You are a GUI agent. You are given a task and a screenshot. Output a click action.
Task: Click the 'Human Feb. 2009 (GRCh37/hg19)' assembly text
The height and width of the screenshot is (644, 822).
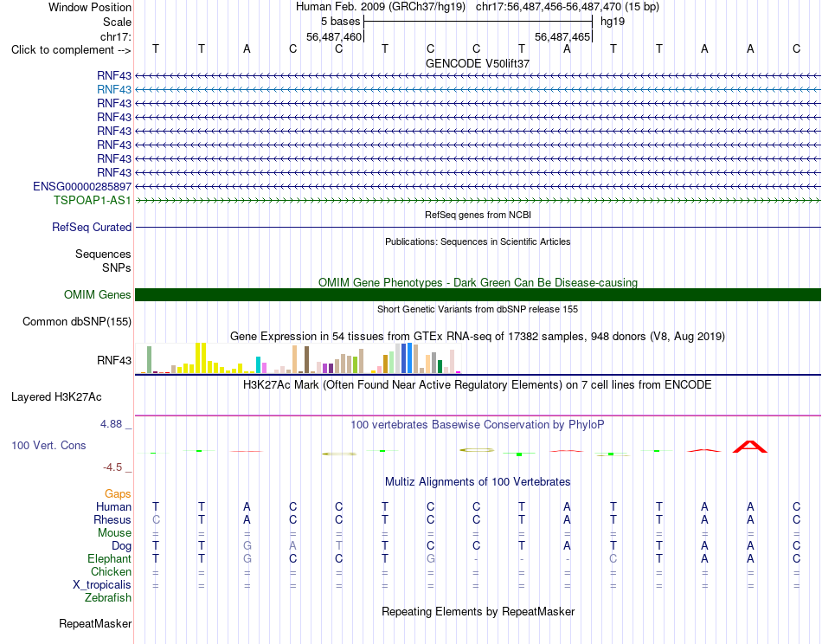click(381, 7)
